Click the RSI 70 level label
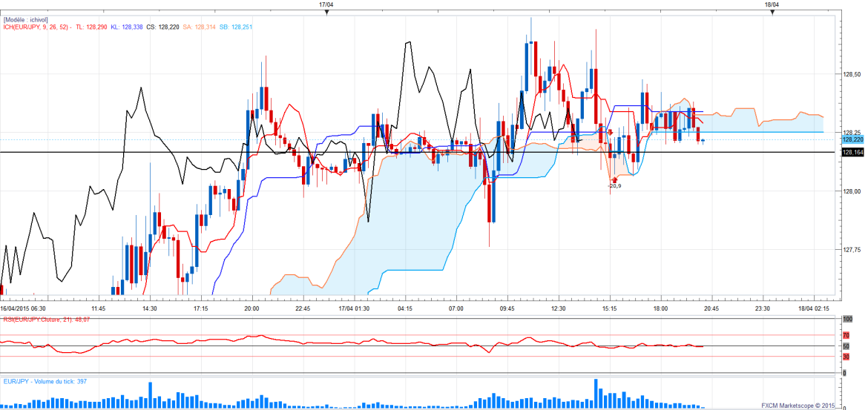This screenshot has height=410, width=868. [846, 335]
